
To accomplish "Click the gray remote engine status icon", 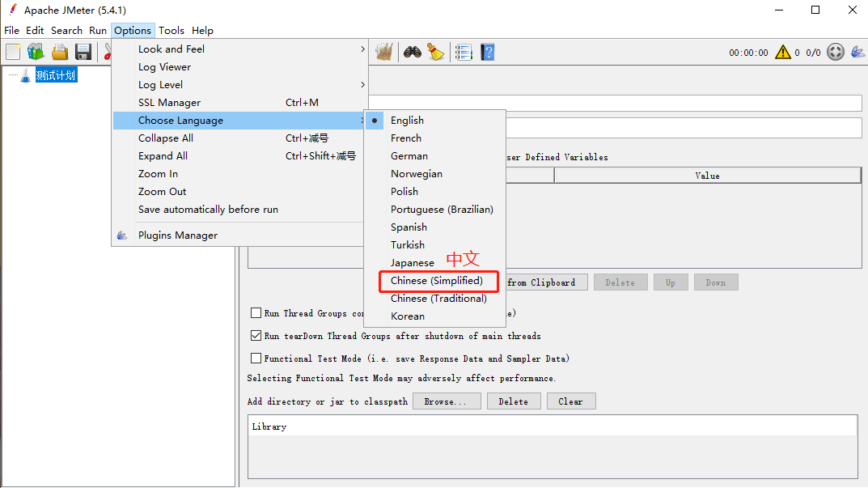I will [836, 52].
